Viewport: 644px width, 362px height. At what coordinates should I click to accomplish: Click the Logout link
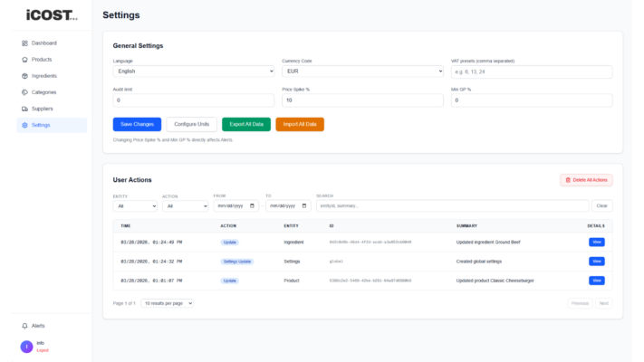[x=43, y=350]
